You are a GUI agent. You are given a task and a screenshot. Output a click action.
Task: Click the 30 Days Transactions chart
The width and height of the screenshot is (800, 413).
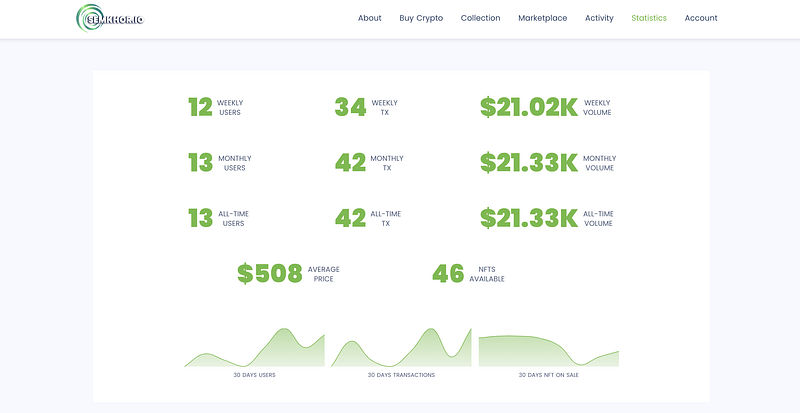coord(401,348)
